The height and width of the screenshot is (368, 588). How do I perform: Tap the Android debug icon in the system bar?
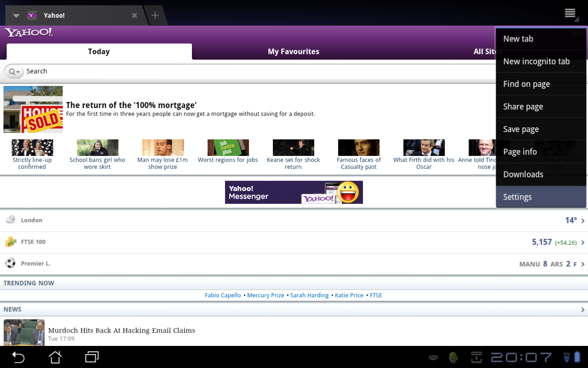point(453,357)
